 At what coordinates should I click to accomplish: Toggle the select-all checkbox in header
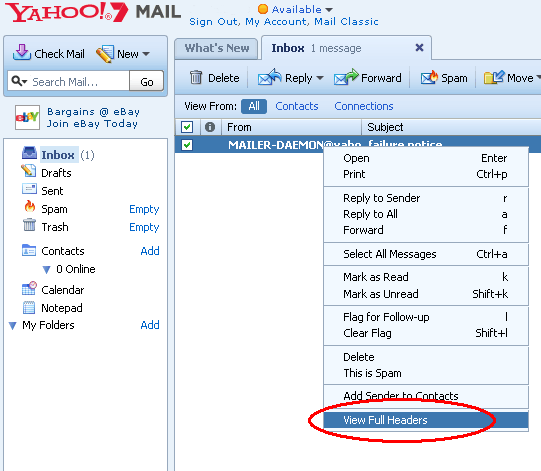click(x=187, y=127)
